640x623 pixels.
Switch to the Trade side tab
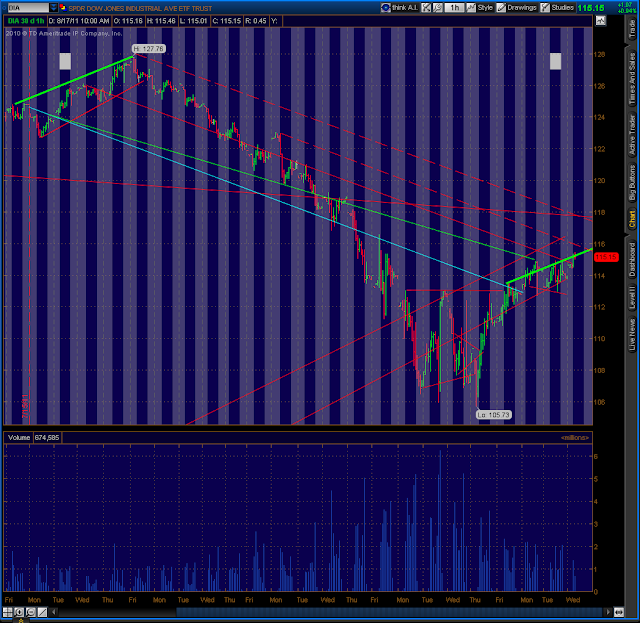tap(632, 29)
